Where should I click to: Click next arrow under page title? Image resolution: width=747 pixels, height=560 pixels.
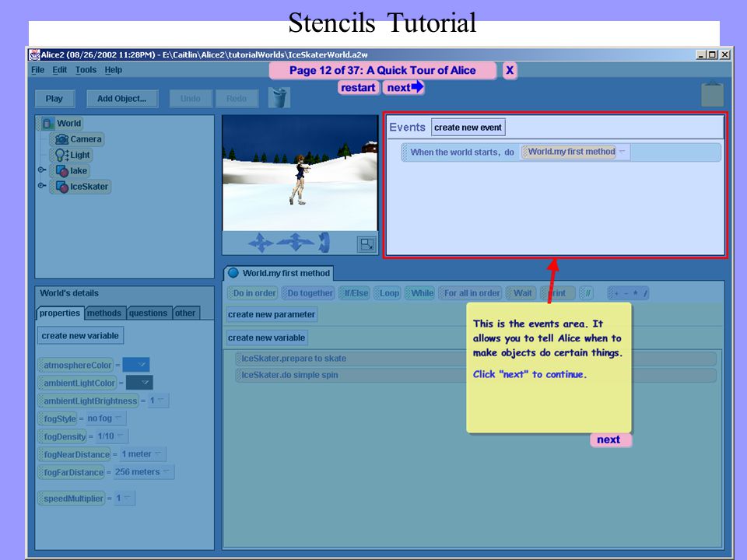point(404,87)
